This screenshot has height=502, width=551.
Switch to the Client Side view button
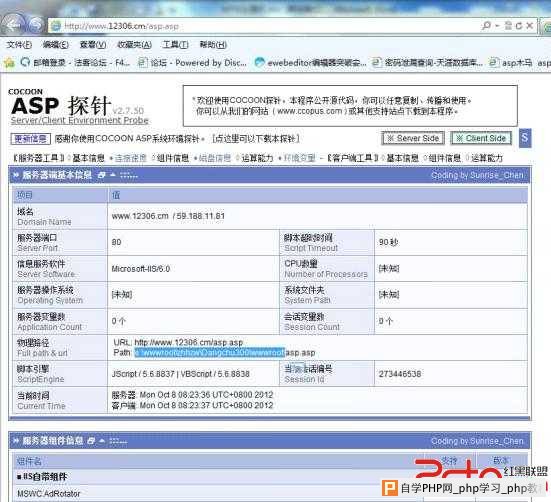coord(481,138)
